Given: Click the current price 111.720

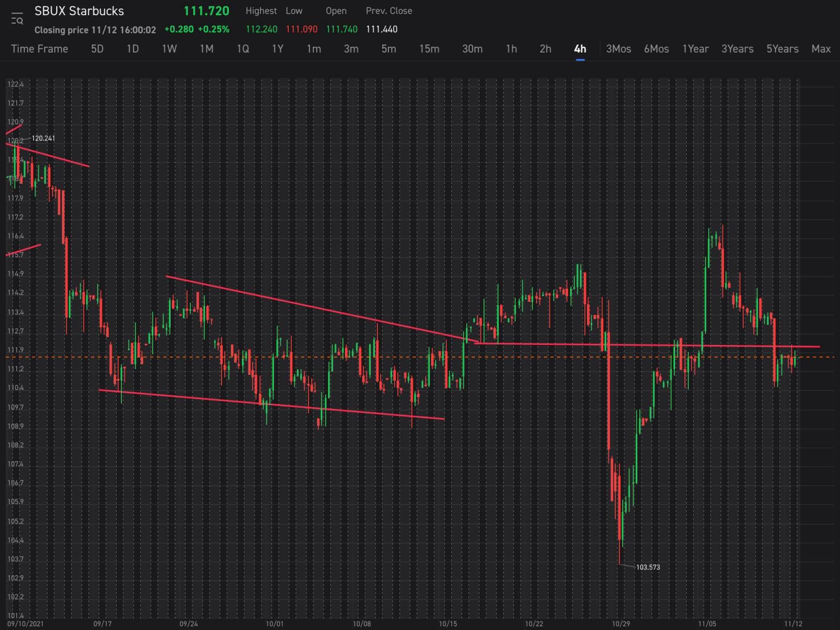Looking at the screenshot, I should (x=206, y=11).
